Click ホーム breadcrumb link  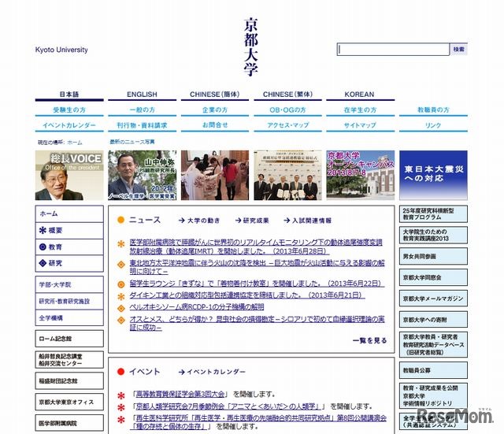pos(75,143)
